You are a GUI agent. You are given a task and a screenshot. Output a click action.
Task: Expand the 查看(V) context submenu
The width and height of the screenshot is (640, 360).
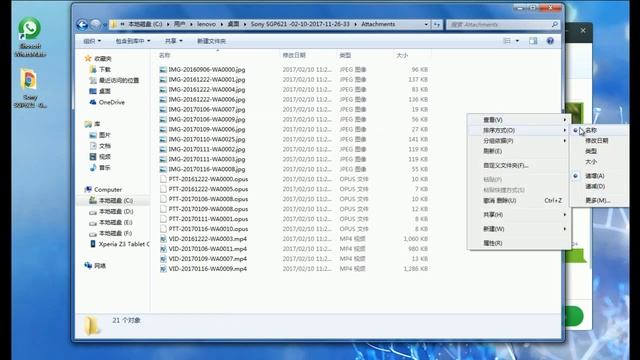tap(519, 120)
